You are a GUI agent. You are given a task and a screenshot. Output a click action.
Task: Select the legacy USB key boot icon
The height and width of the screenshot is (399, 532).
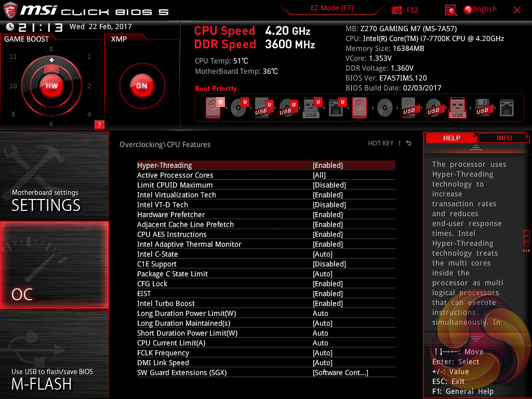457,108
